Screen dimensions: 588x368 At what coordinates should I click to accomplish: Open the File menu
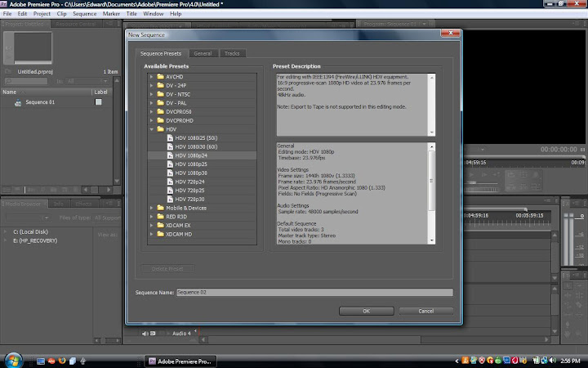click(7, 14)
